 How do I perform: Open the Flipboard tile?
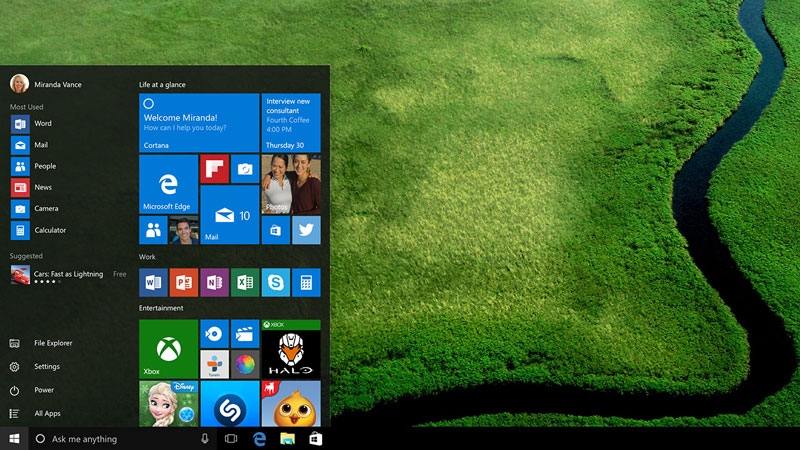click(214, 169)
